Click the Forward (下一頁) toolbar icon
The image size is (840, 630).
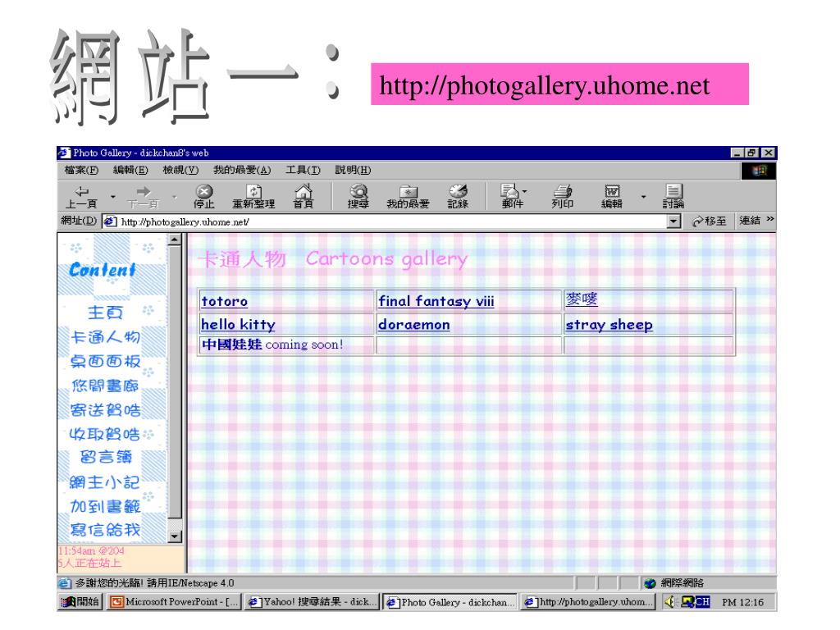[143, 196]
